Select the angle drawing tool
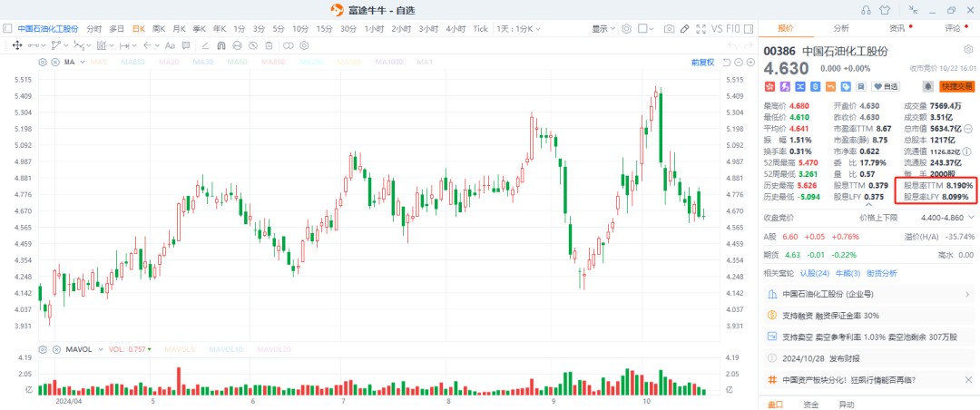Image resolution: width=980 pixels, height=410 pixels. click(x=206, y=45)
